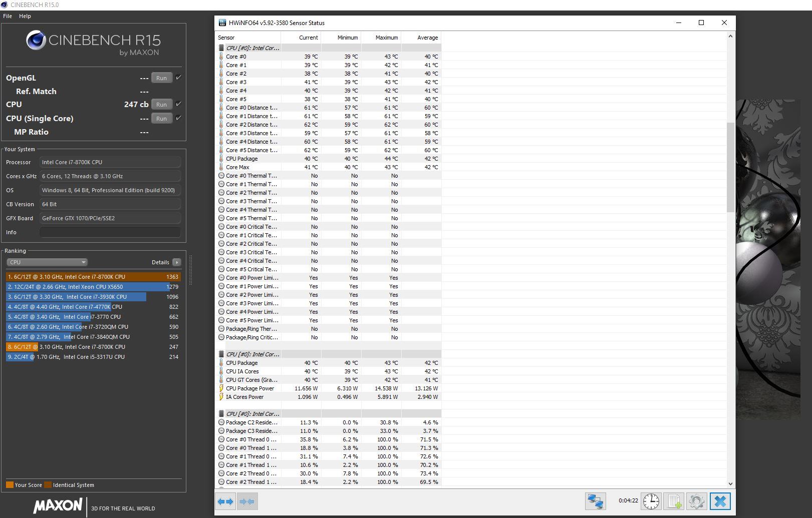Toggle the CPU test checkbox
The height and width of the screenshot is (518, 812).
[x=178, y=104]
